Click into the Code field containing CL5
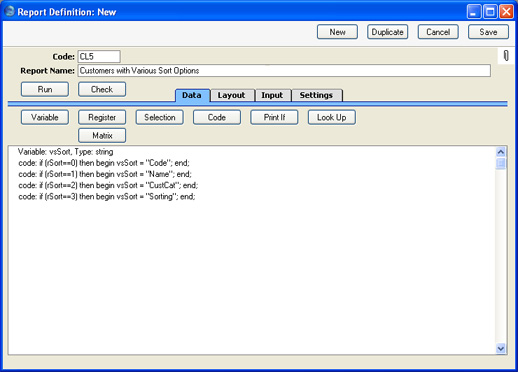The height and width of the screenshot is (372, 518). point(99,56)
